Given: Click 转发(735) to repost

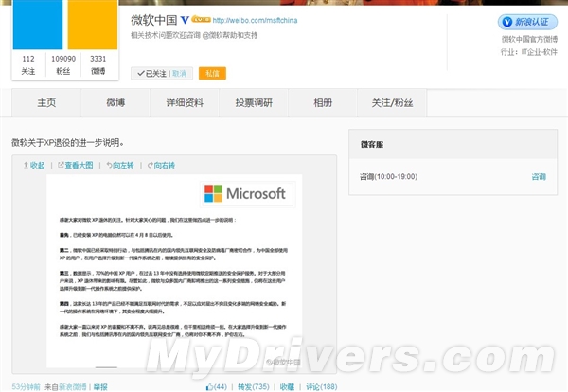Looking at the screenshot, I should (254, 387).
